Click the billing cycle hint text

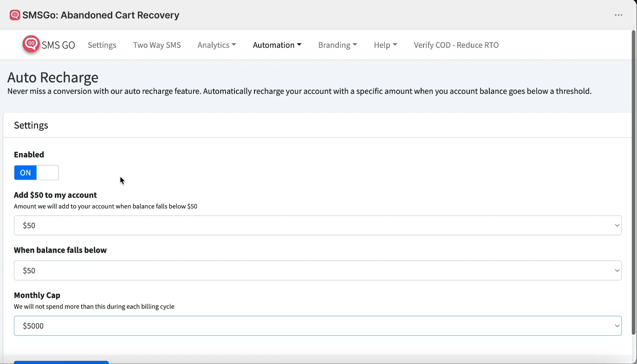[94, 306]
